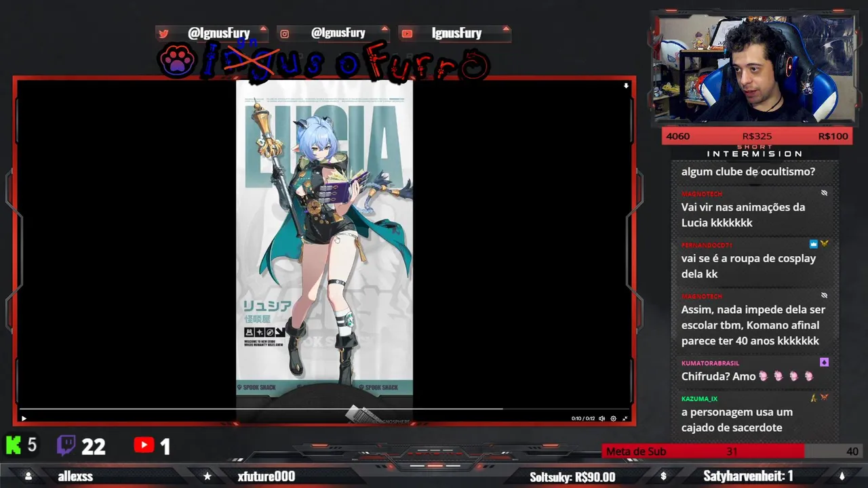This screenshot has width=868, height=488.
Task: Open the YouTube IgnusFury channel label
Action: click(456, 33)
